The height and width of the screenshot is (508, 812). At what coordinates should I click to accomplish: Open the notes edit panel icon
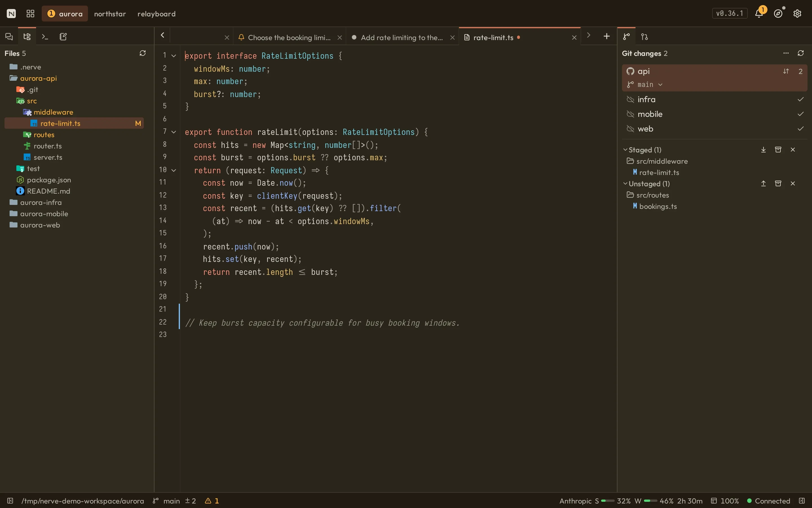click(x=63, y=37)
